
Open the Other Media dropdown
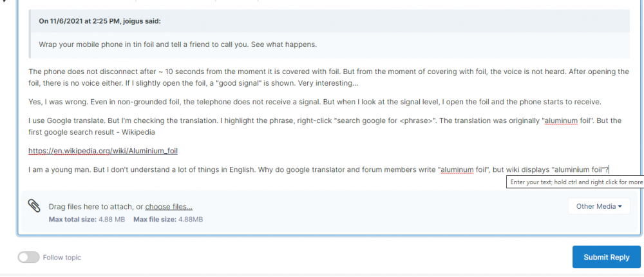point(598,207)
